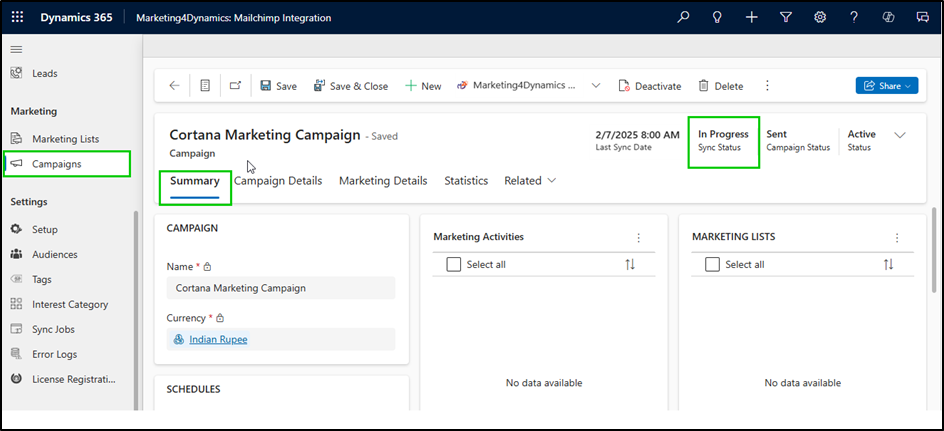Open the lightbulb assistant icon
The image size is (944, 431).
tap(717, 18)
